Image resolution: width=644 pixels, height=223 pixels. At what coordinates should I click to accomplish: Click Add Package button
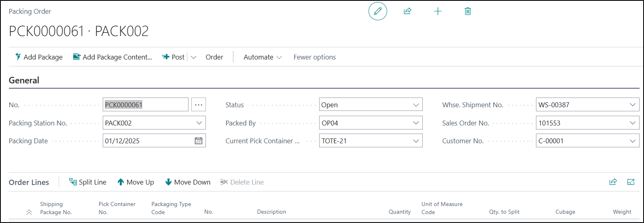click(x=39, y=57)
